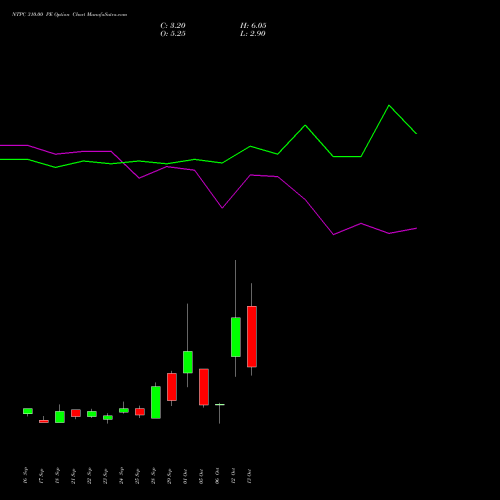Click the 01 Oct green candle body
Viewport: 500px width, 500px height.
188,362
